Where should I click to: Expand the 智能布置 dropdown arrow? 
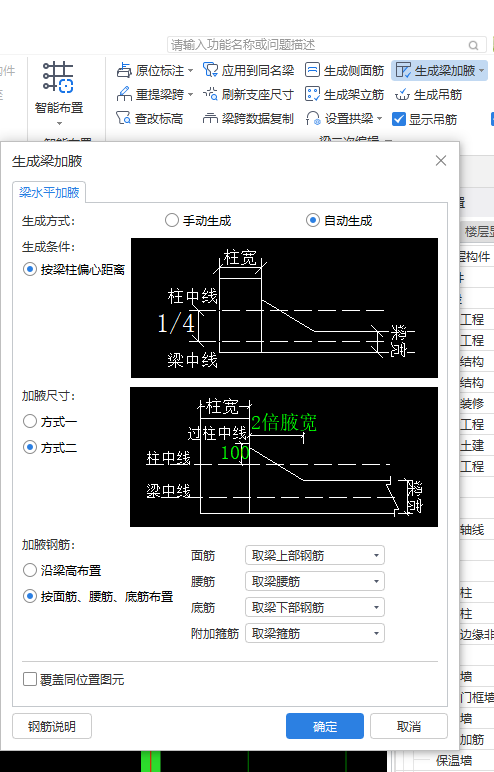point(59,124)
